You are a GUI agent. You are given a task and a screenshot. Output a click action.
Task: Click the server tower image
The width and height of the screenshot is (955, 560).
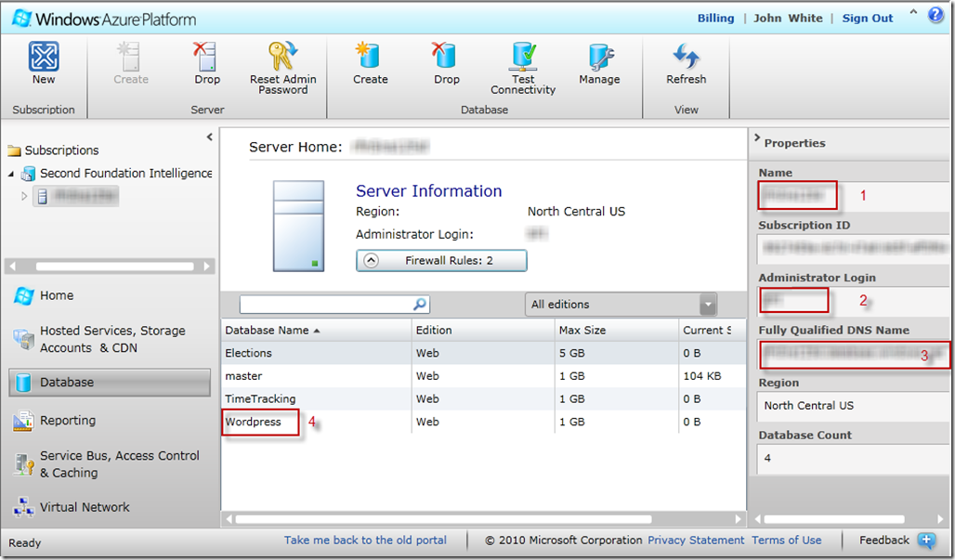coord(298,226)
